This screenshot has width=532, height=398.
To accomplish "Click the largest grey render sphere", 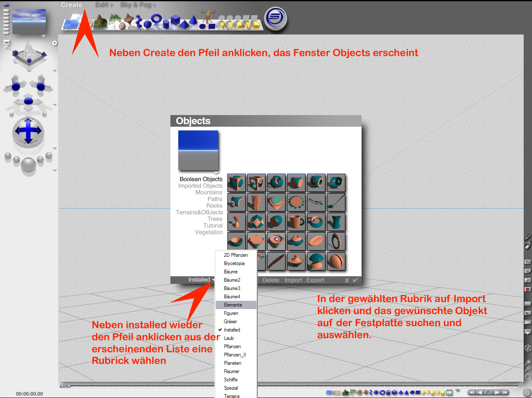I will pyautogui.click(x=28, y=165).
